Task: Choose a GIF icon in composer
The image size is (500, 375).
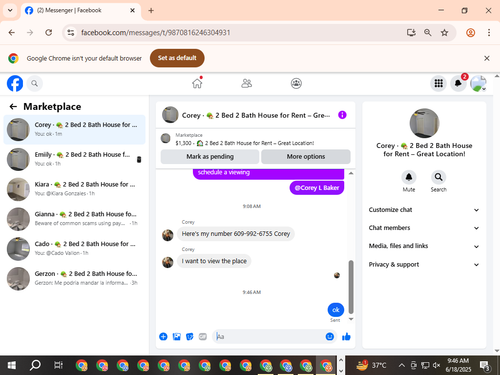Action: point(203,337)
